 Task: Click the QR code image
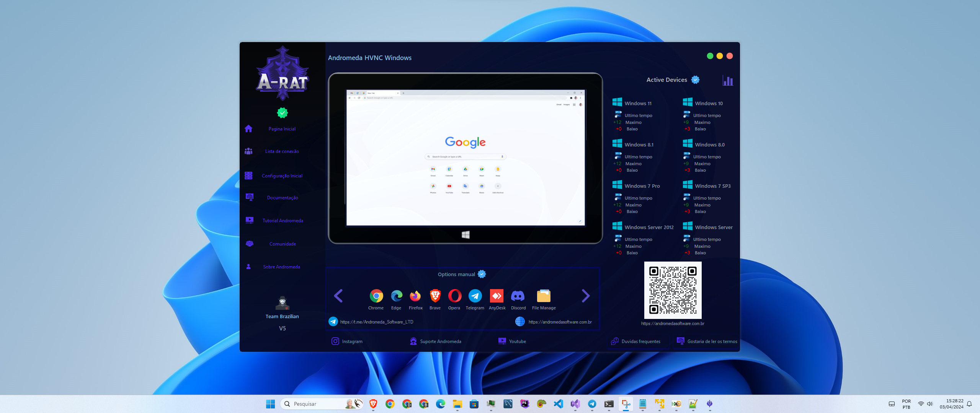pyautogui.click(x=673, y=290)
